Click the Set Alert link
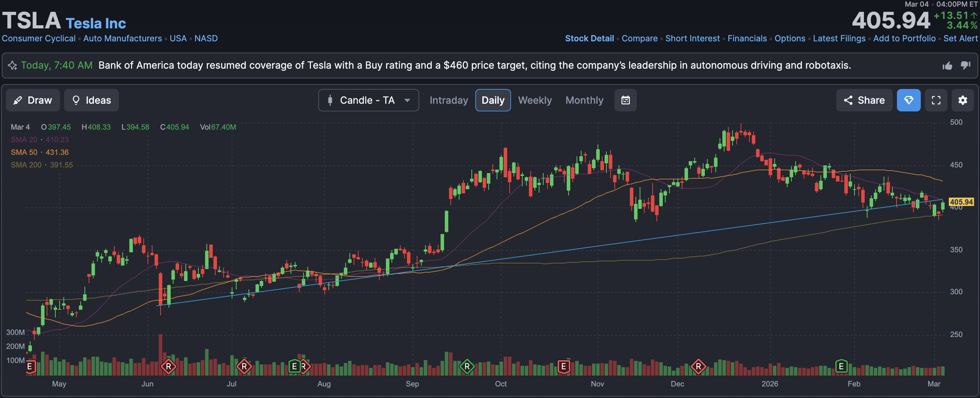This screenshot has width=980, height=398. point(960,39)
